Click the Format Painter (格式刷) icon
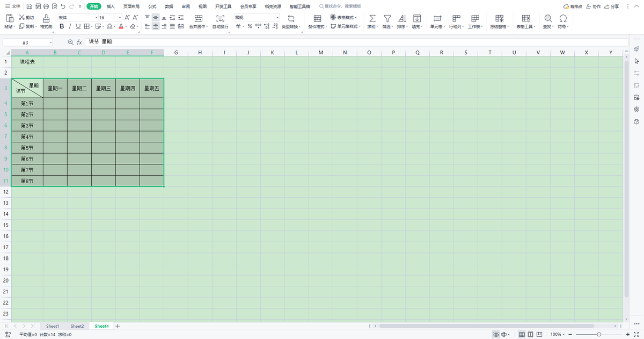 46,18
